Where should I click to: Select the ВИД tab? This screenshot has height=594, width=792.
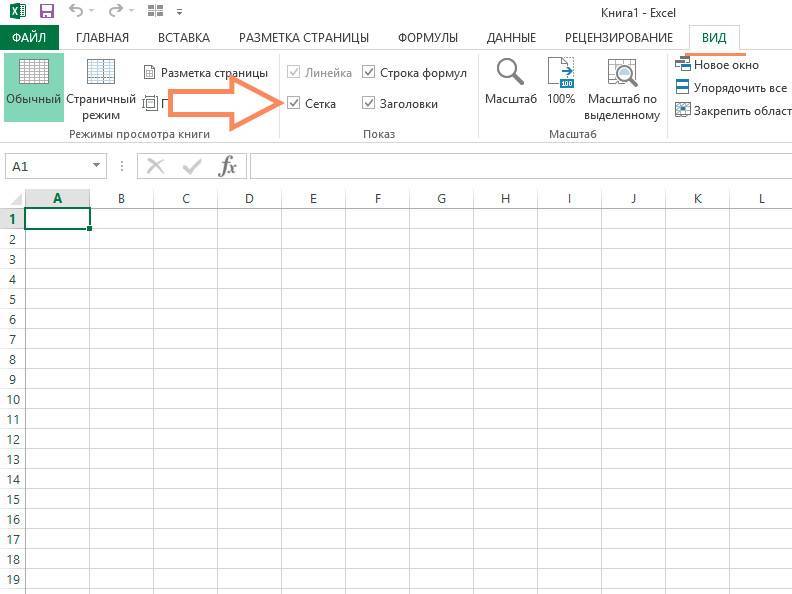pyautogui.click(x=714, y=38)
